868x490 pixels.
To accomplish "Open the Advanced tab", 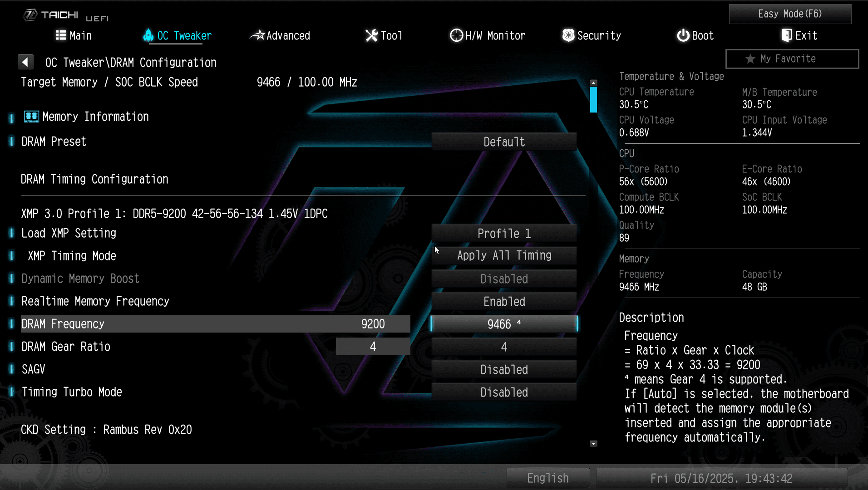I will point(280,35).
